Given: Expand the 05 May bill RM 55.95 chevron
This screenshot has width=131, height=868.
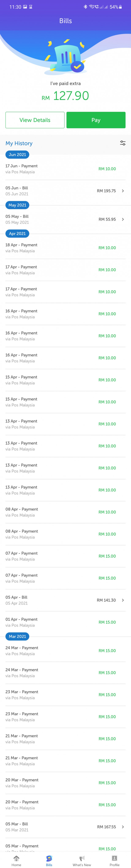Looking at the screenshot, I should (123, 219).
